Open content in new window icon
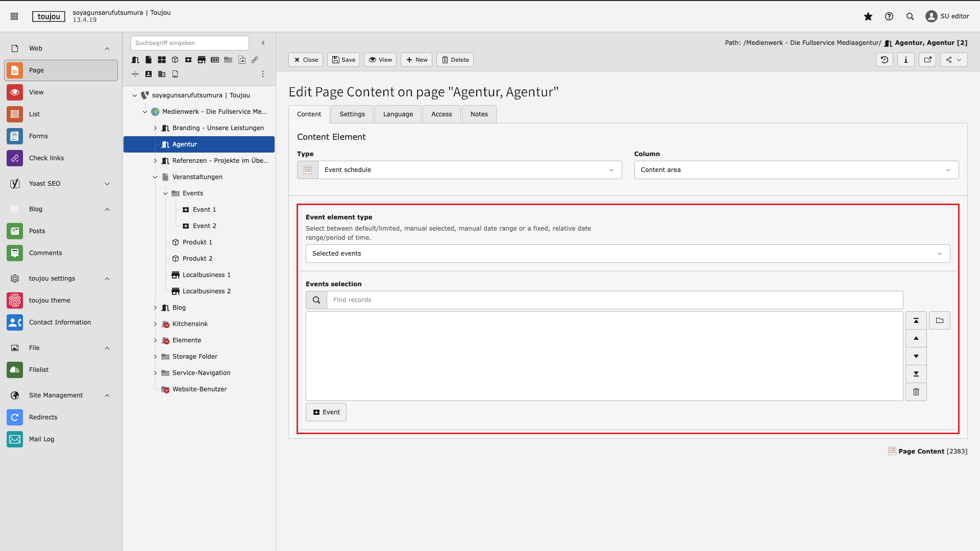This screenshot has width=980, height=551. (x=927, y=60)
